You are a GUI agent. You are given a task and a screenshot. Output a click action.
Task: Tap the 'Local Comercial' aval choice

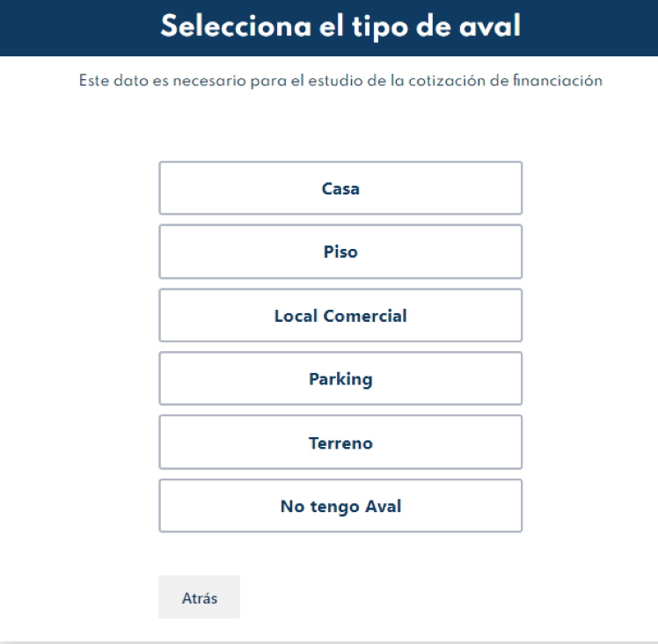pyautogui.click(x=340, y=316)
